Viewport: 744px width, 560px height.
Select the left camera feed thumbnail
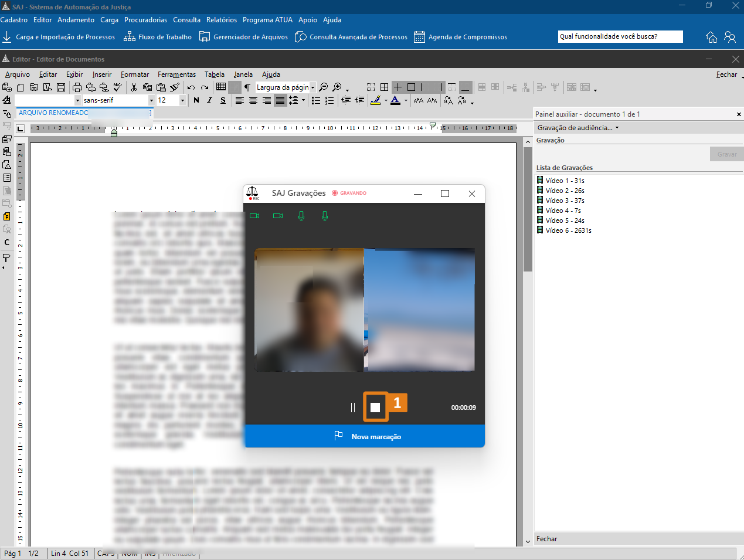(310, 310)
